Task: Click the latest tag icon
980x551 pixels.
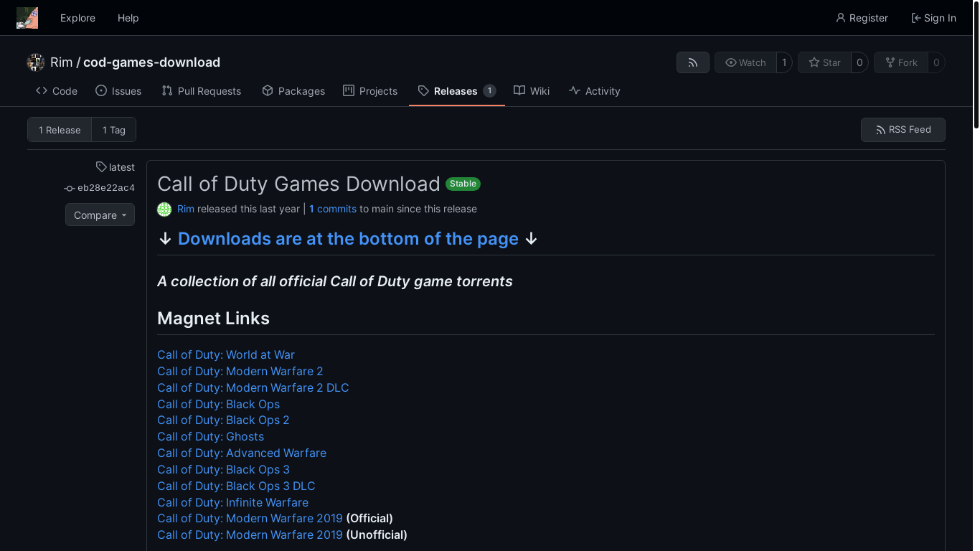Action: (x=101, y=166)
